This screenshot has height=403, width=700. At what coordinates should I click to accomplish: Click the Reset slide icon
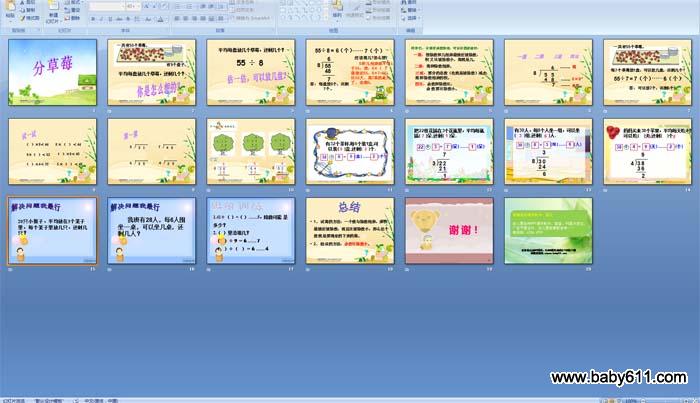coord(67,10)
